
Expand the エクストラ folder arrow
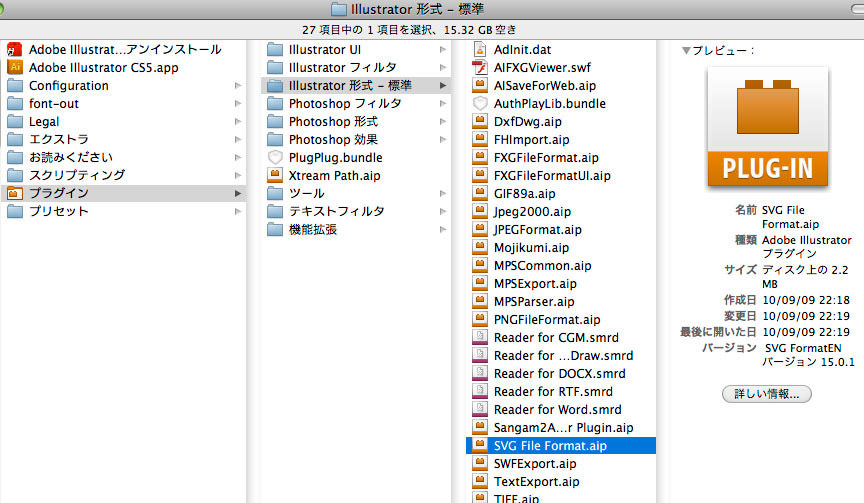237,139
